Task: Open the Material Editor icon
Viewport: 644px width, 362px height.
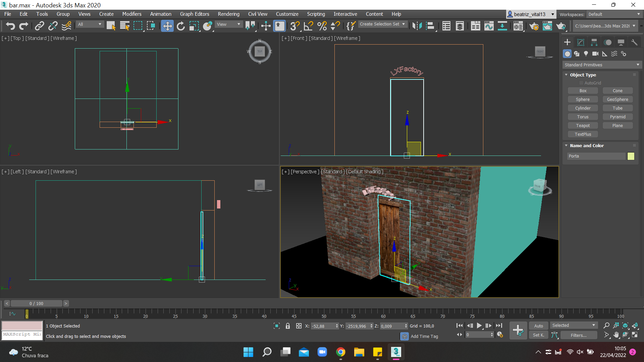Action: click(x=518, y=26)
